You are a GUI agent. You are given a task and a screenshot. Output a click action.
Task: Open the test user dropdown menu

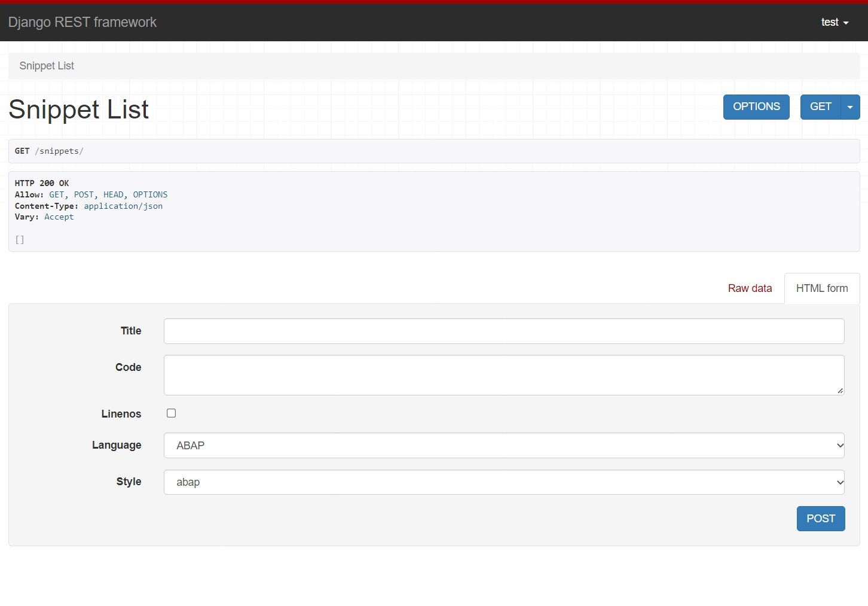click(x=835, y=22)
